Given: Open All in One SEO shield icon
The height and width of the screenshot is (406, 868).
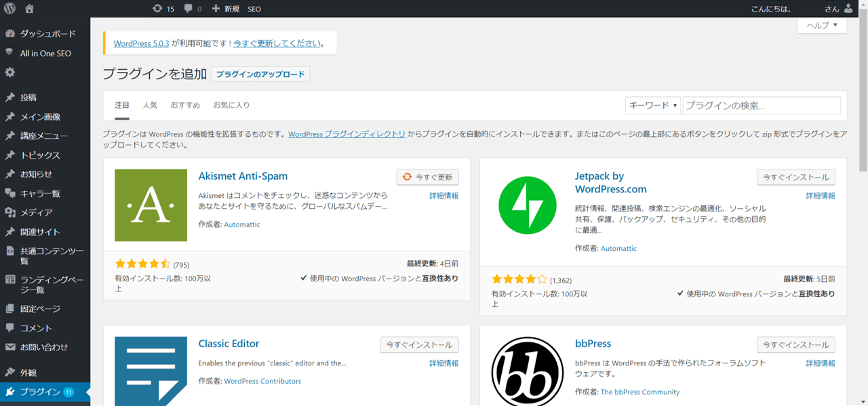Looking at the screenshot, I should pyautogui.click(x=9, y=53).
